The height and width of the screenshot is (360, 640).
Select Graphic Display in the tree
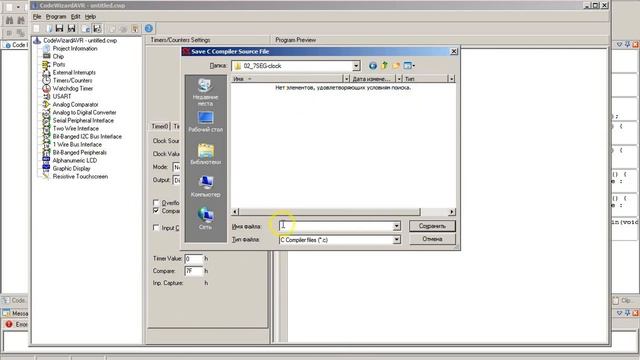click(x=71, y=169)
